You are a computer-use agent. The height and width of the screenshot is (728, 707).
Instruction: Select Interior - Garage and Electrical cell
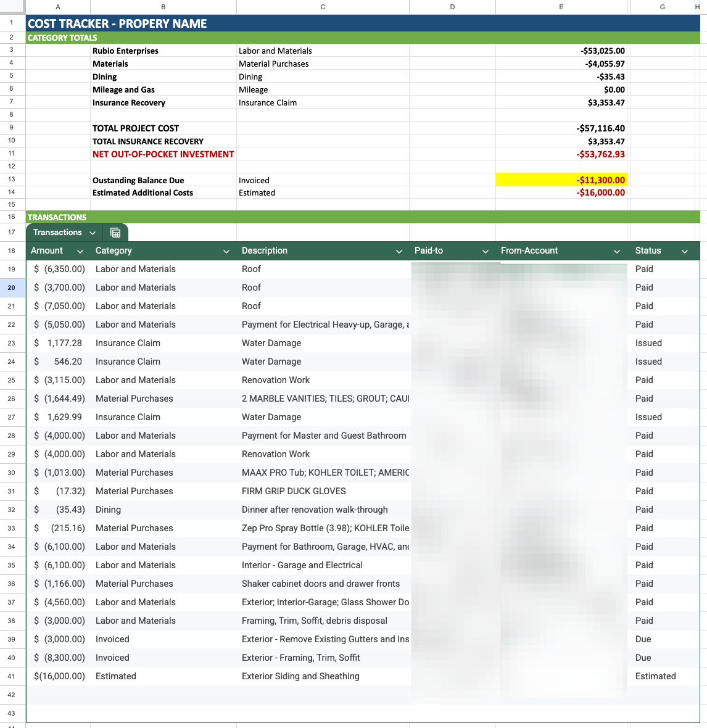323,565
